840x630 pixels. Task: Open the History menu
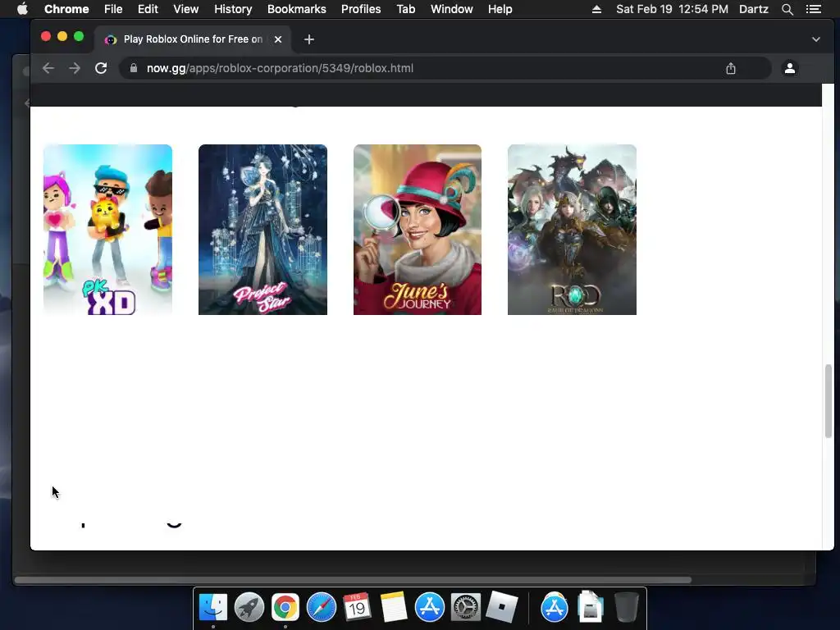[233, 9]
